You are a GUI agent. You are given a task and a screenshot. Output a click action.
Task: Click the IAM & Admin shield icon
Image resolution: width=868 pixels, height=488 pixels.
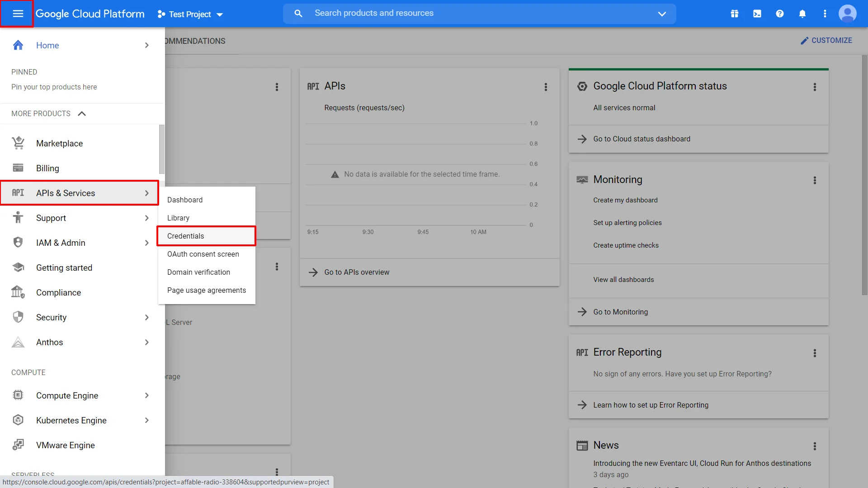(18, 243)
